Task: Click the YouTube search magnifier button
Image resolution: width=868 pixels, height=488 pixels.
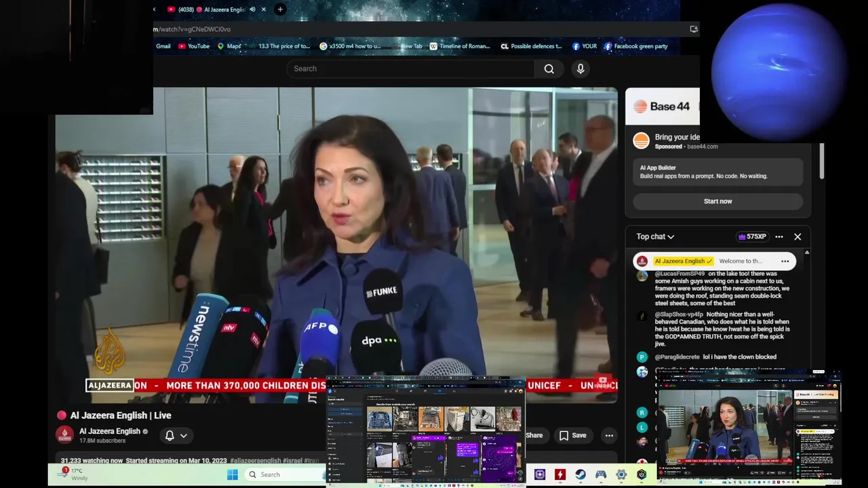Action: [x=549, y=68]
